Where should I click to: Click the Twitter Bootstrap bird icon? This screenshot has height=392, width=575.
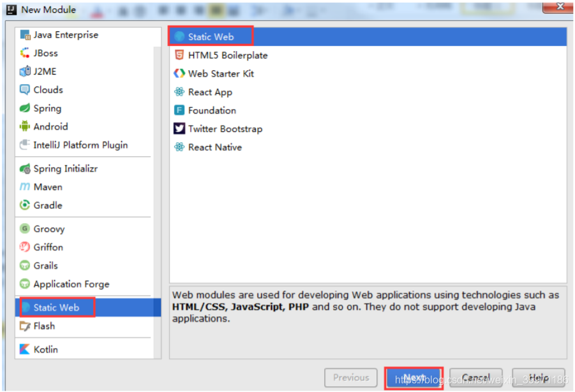tap(179, 129)
